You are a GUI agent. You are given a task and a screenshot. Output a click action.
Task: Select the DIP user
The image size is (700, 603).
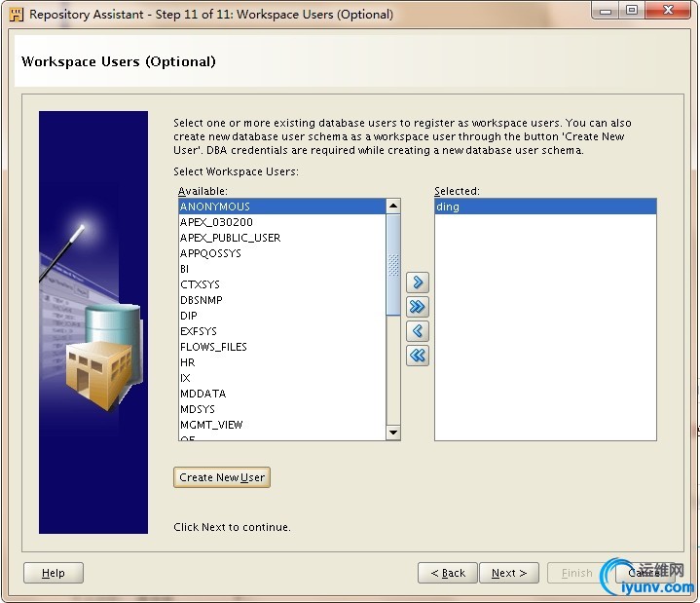(282, 316)
